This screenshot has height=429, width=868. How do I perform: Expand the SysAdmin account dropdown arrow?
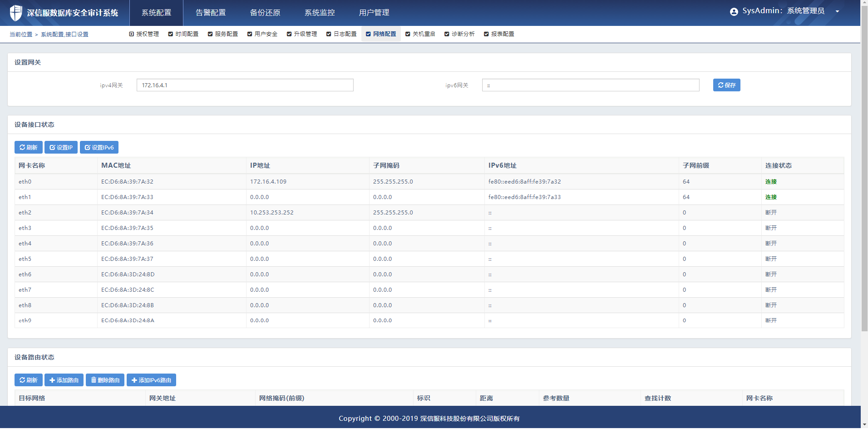(x=837, y=12)
